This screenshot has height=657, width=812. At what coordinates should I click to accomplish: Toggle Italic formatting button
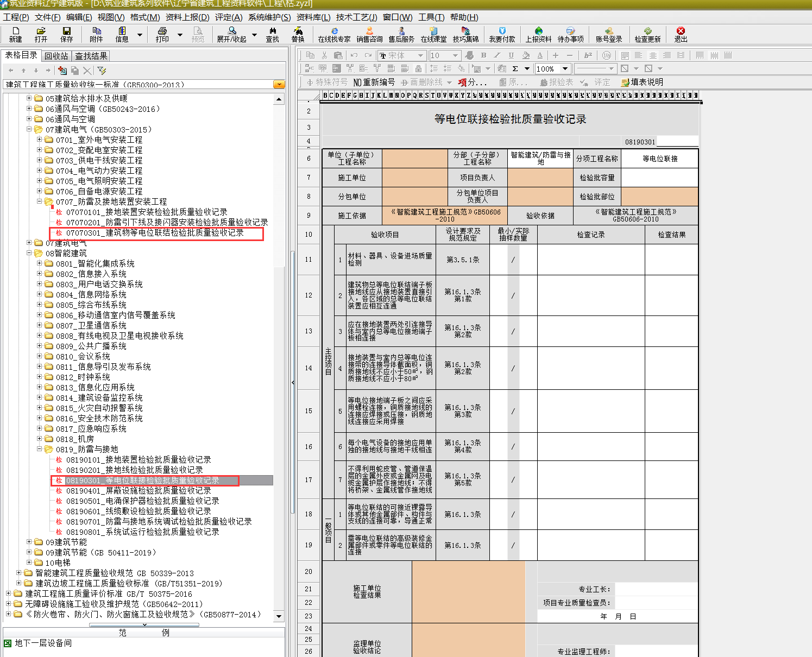coord(497,55)
